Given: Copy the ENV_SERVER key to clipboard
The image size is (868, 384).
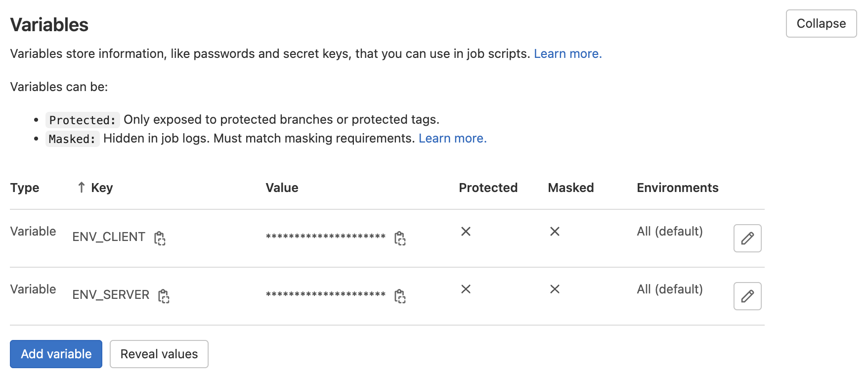Looking at the screenshot, I should click(x=164, y=296).
